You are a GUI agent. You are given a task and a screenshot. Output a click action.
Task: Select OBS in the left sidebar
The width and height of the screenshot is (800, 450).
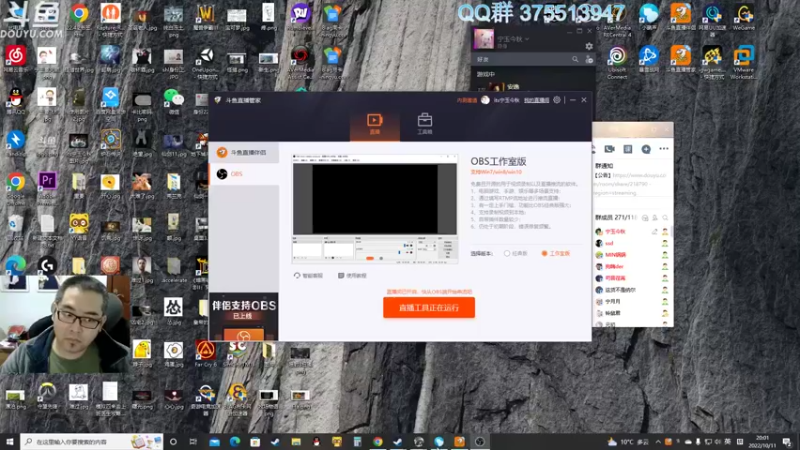[244, 174]
